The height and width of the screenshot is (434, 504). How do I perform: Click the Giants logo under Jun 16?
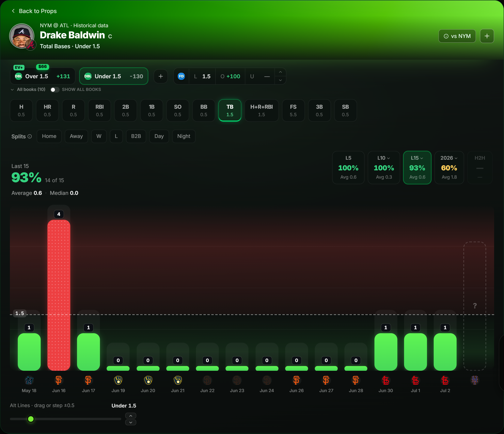[59, 380]
